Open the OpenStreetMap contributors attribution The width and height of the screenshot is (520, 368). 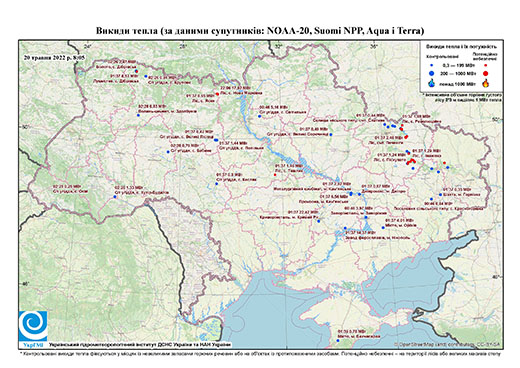pyautogui.click(x=447, y=344)
